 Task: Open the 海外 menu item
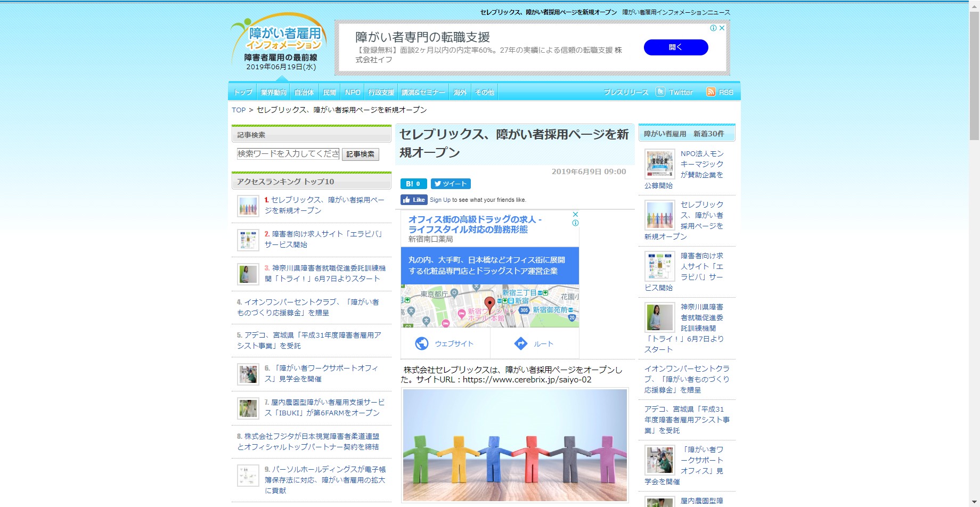pyautogui.click(x=460, y=92)
